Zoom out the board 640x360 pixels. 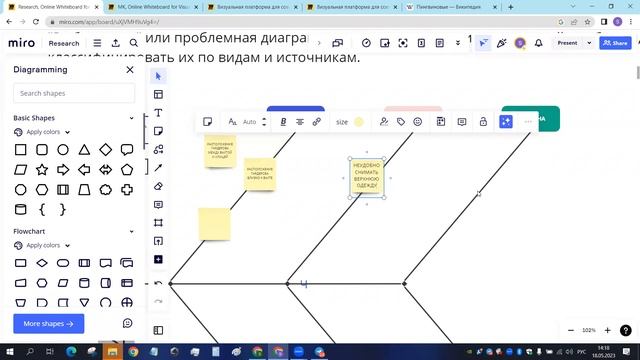[x=571, y=330]
